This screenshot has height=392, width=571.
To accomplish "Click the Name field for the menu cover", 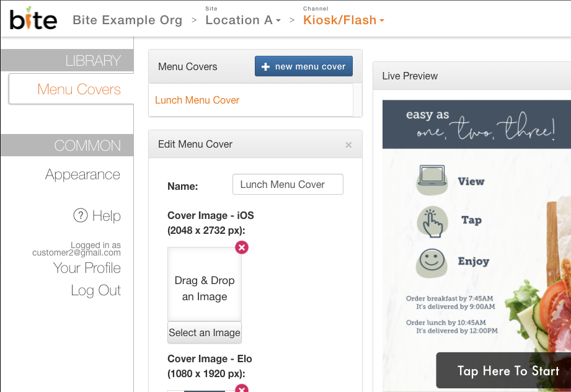I will pos(287,184).
